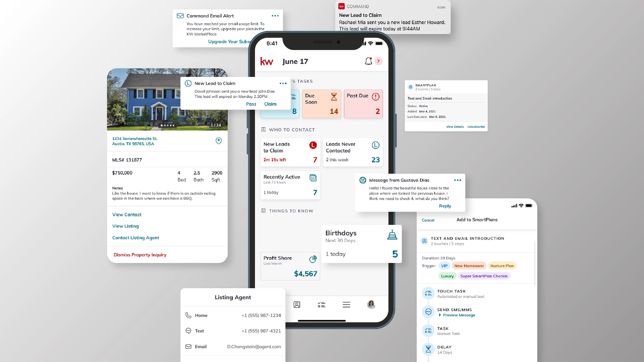Pass on new lead John Doe notification
The width and height of the screenshot is (644, 362).
(x=251, y=104)
